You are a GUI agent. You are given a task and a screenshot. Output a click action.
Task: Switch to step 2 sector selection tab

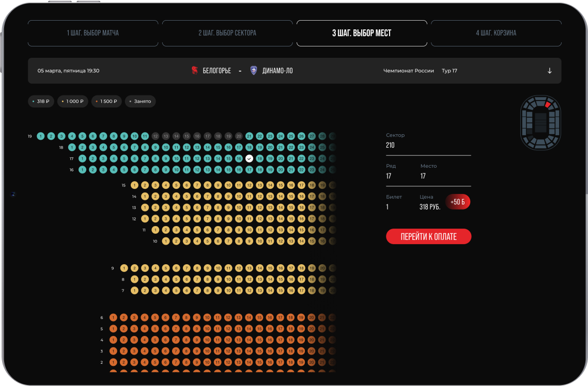227,33
